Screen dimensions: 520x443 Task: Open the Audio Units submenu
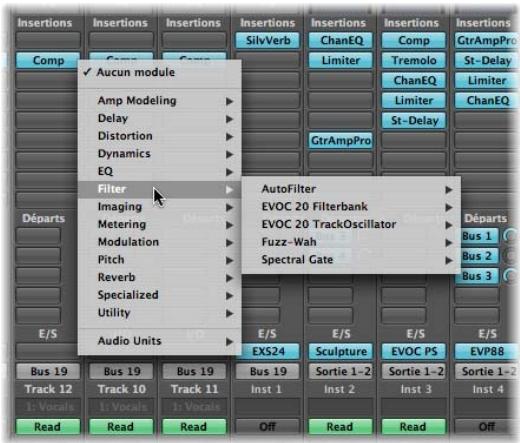159,341
